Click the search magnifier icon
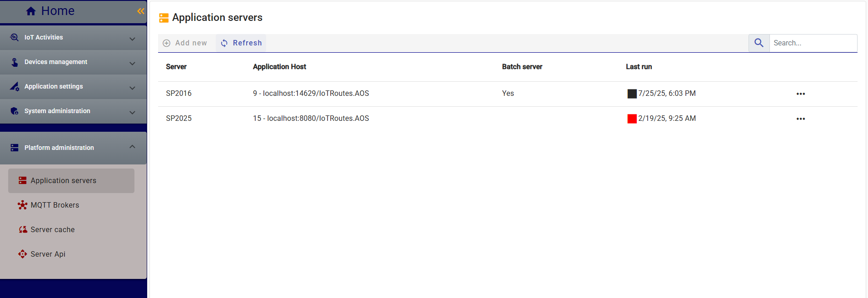This screenshot has height=298, width=868. [x=759, y=43]
